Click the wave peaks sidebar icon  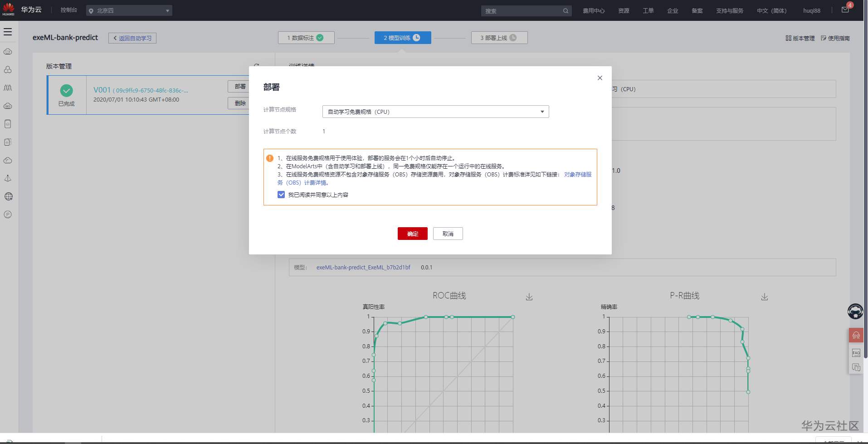[x=8, y=88]
